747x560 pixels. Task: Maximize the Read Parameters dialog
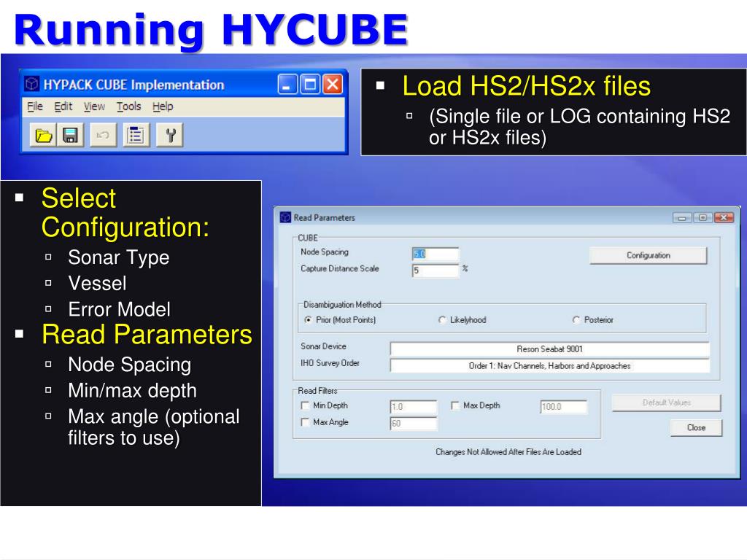tap(703, 218)
